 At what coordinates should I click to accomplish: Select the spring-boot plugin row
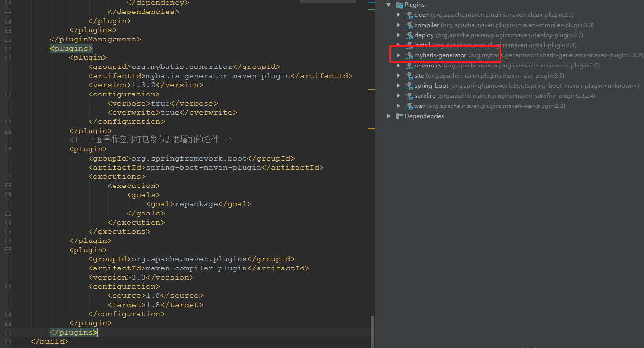pyautogui.click(x=527, y=86)
